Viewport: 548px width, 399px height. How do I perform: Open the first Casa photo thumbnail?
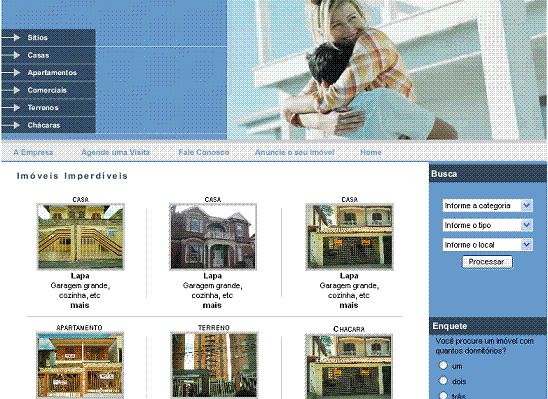(80, 237)
